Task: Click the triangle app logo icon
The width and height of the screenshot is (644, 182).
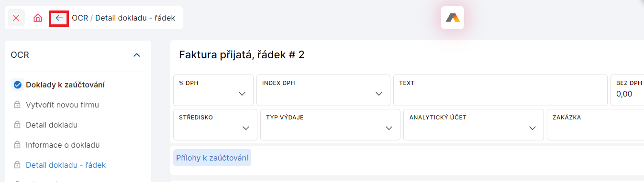Action: pyautogui.click(x=453, y=18)
